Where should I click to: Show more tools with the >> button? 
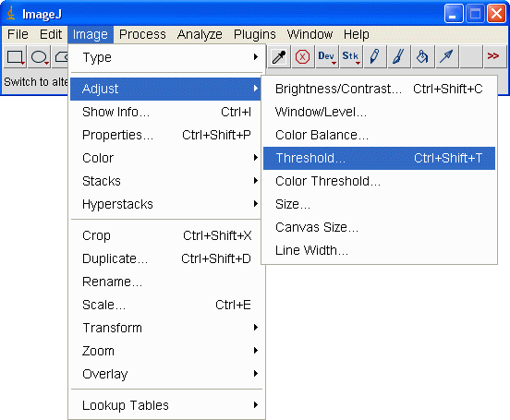[494, 57]
